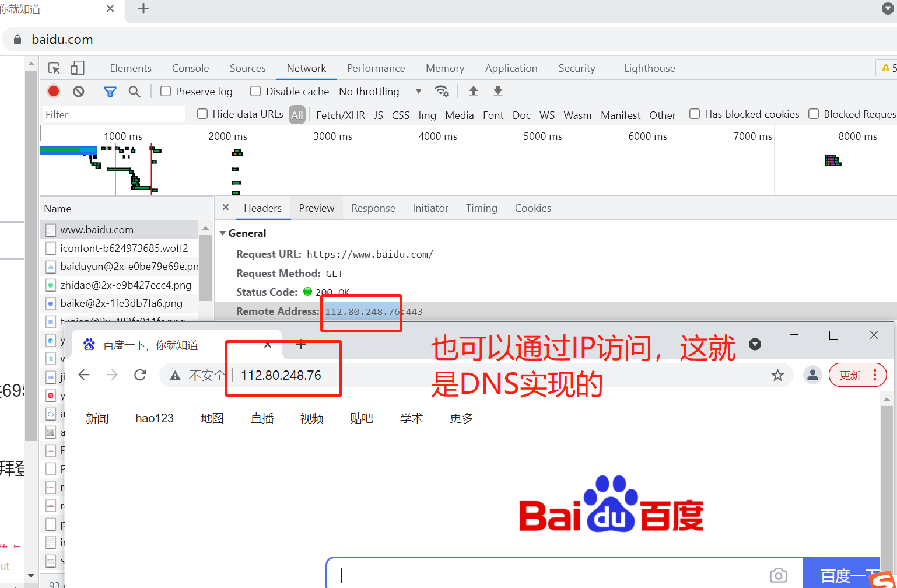Close the request details pane

[x=226, y=208]
